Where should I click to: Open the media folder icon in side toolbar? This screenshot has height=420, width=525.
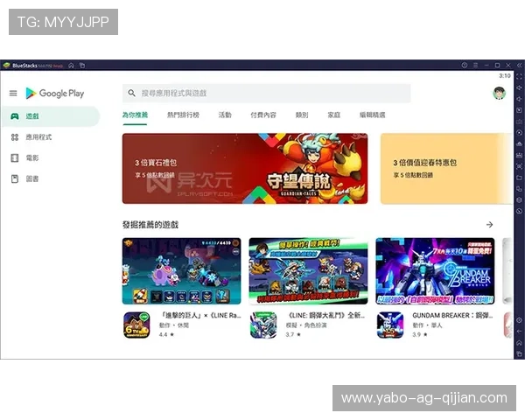519,178
